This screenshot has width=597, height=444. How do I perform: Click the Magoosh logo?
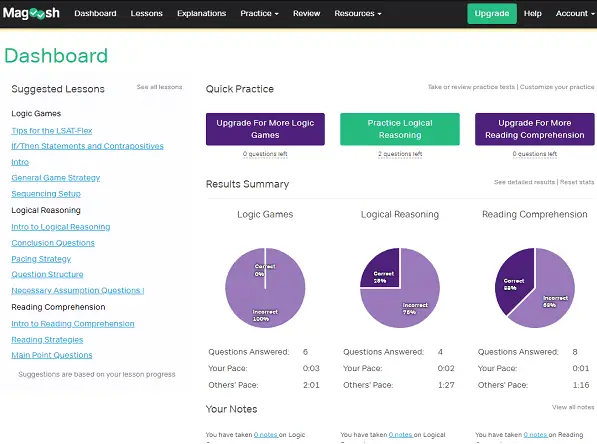click(31, 13)
